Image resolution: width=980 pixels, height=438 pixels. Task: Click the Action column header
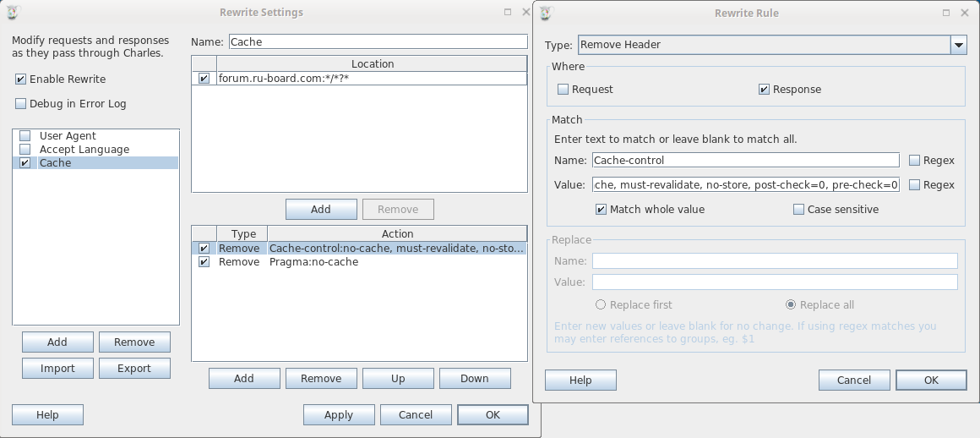397,234
